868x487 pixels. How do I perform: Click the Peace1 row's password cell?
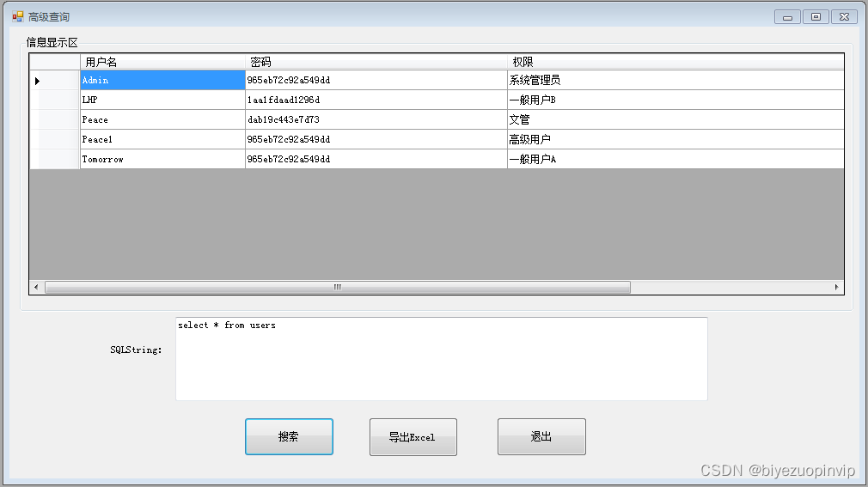[376, 139]
